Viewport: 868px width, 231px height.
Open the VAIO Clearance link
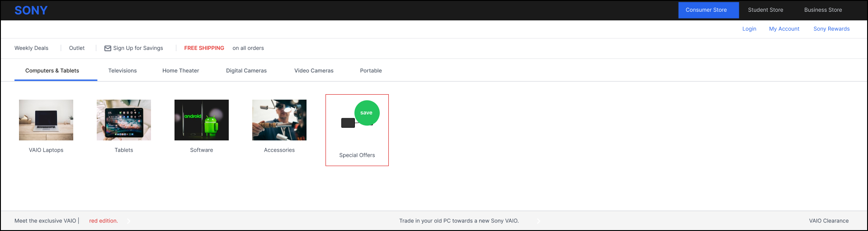tap(829, 221)
